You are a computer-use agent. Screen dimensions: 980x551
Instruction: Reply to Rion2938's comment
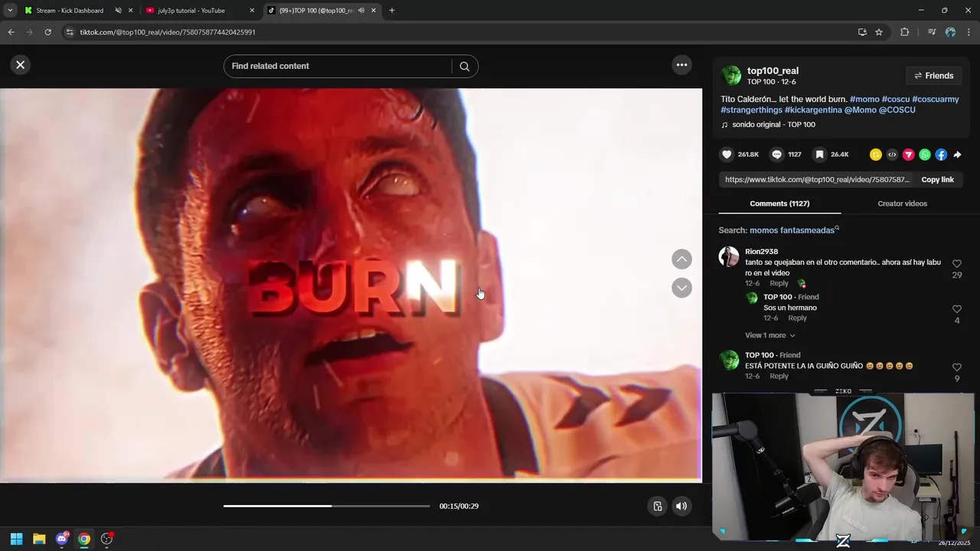pos(779,283)
